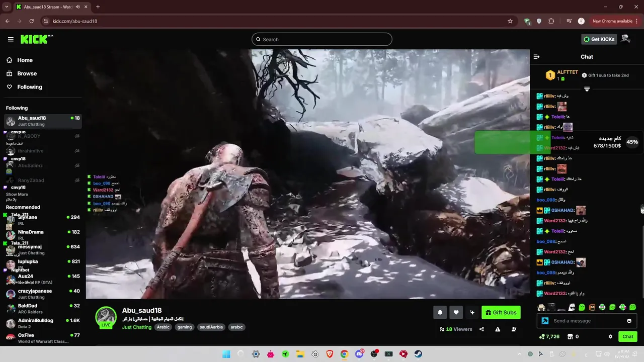Click the sparkle subscribe button

tap(472, 312)
